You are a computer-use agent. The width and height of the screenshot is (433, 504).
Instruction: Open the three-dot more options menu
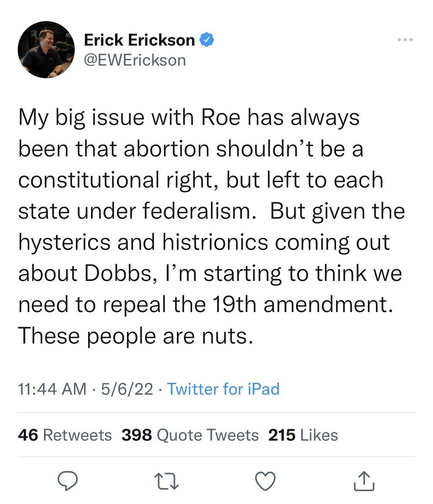click(x=405, y=40)
